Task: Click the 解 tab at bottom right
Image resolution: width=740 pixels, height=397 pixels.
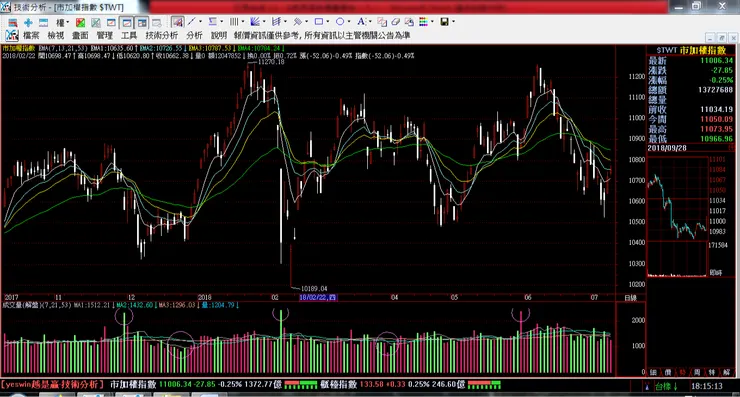Action: (x=726, y=372)
